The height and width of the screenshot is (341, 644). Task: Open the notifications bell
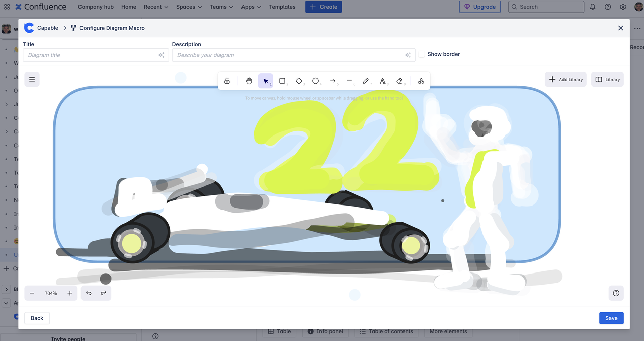pos(593,7)
